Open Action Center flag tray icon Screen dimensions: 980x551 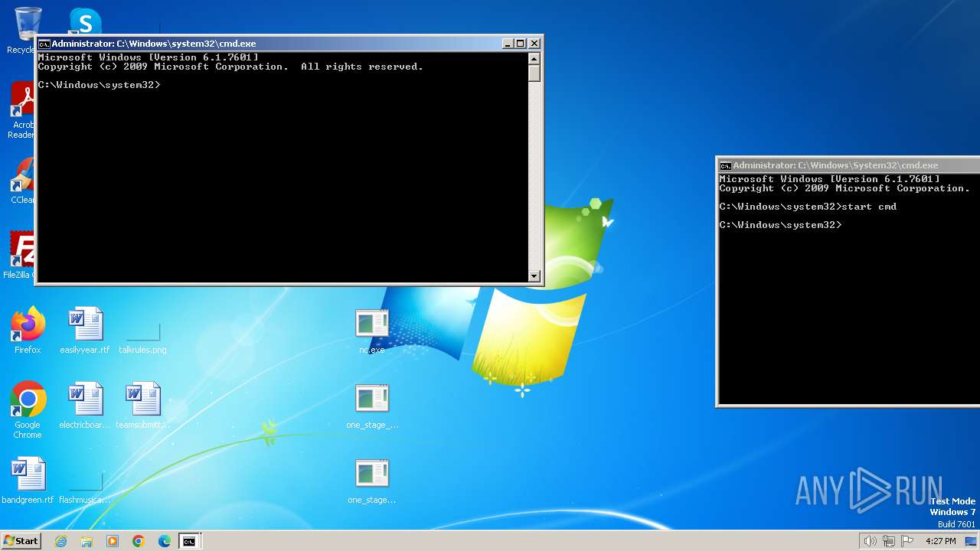click(x=907, y=541)
